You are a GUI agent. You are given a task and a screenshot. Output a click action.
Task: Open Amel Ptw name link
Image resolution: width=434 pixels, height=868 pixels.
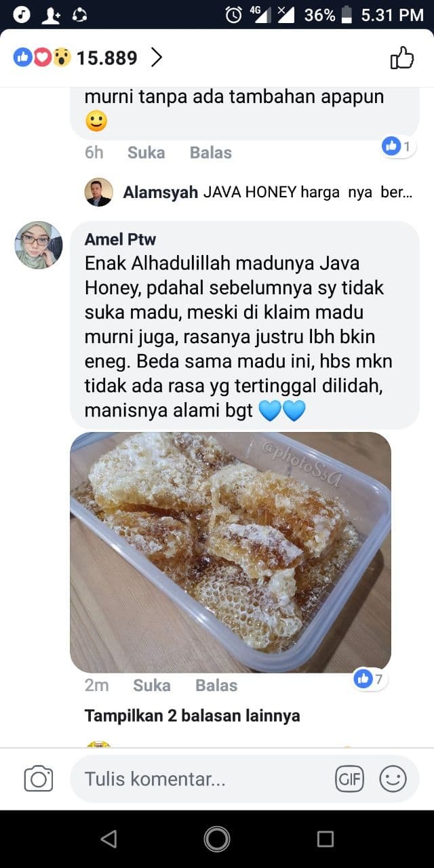[120, 239]
